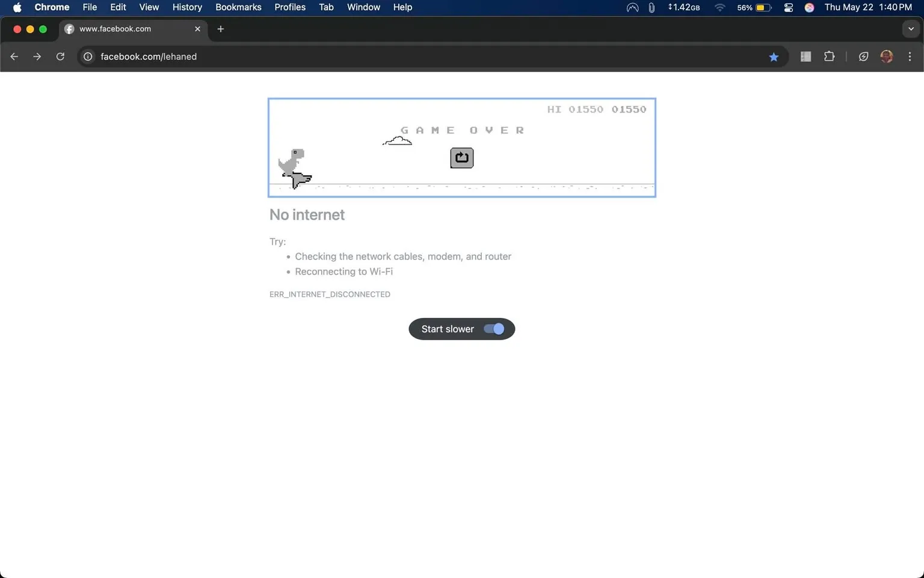Open the History menu

[187, 7]
